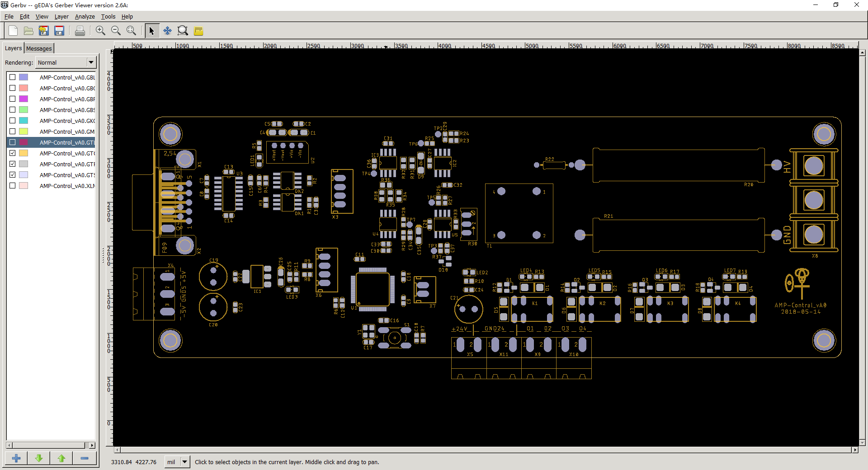Open the Rendering mode dropdown
This screenshot has height=470, width=868.
click(66, 62)
